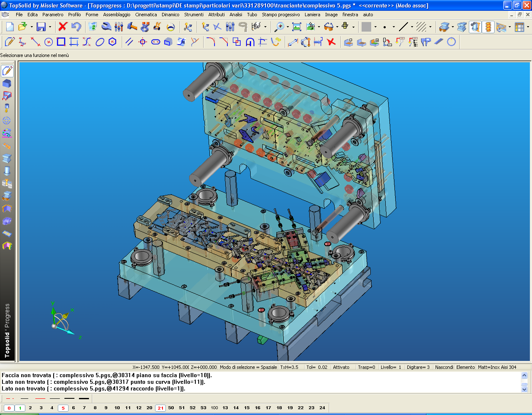The width and height of the screenshot is (532, 415).
Task: Click the Nascondi status bar button
Action: (x=443, y=367)
